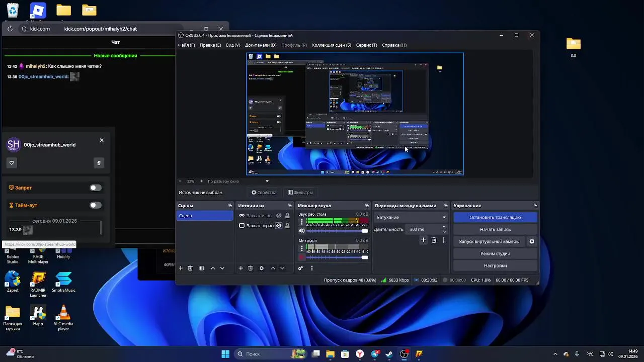Toggle the lock on the Захват игры source

click(x=287, y=216)
